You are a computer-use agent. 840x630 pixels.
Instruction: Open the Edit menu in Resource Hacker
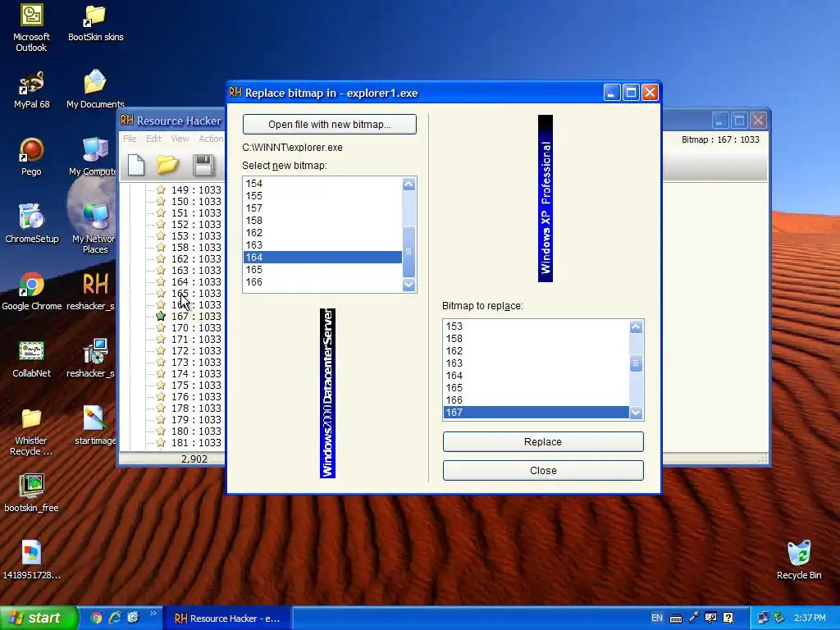[x=153, y=139]
